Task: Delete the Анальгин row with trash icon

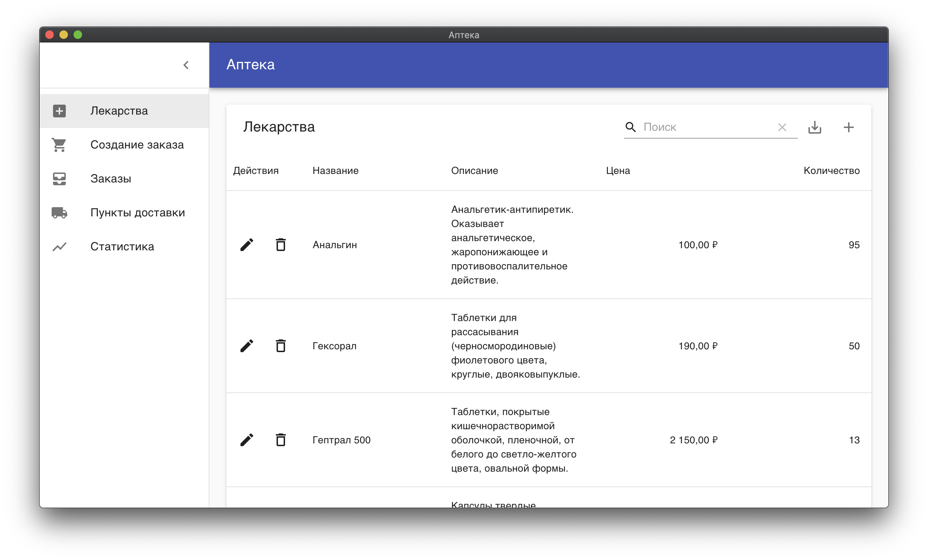Action: [280, 245]
